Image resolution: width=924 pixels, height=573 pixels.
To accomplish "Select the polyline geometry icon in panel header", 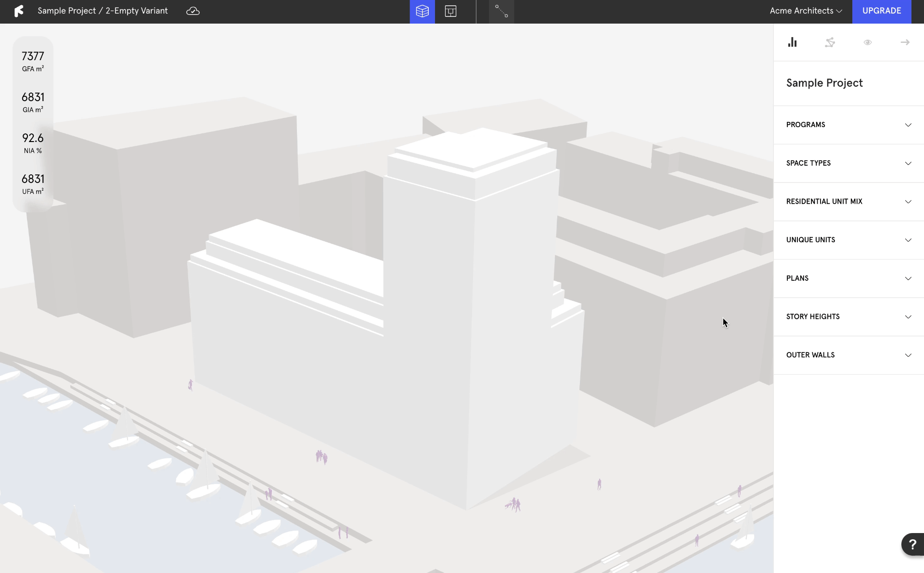I will (x=830, y=42).
